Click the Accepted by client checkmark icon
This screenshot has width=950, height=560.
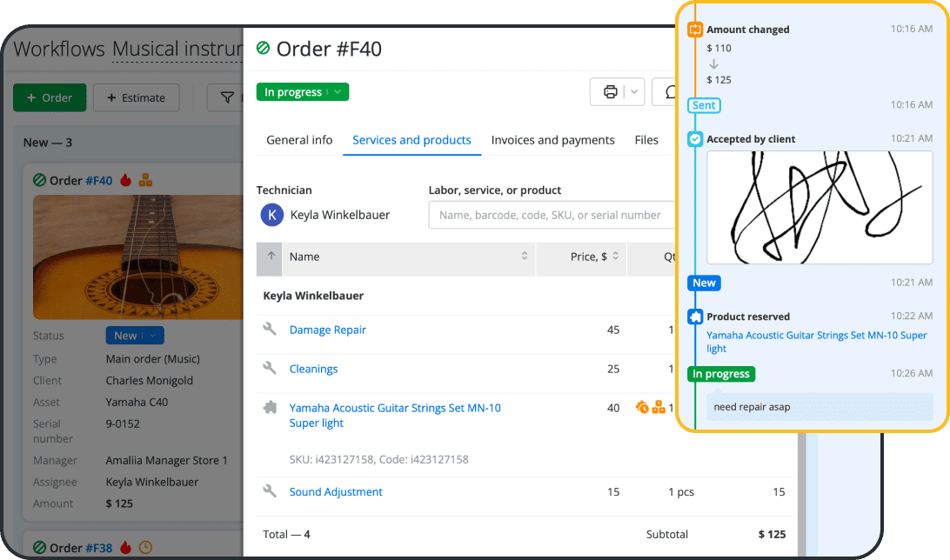[x=694, y=139]
